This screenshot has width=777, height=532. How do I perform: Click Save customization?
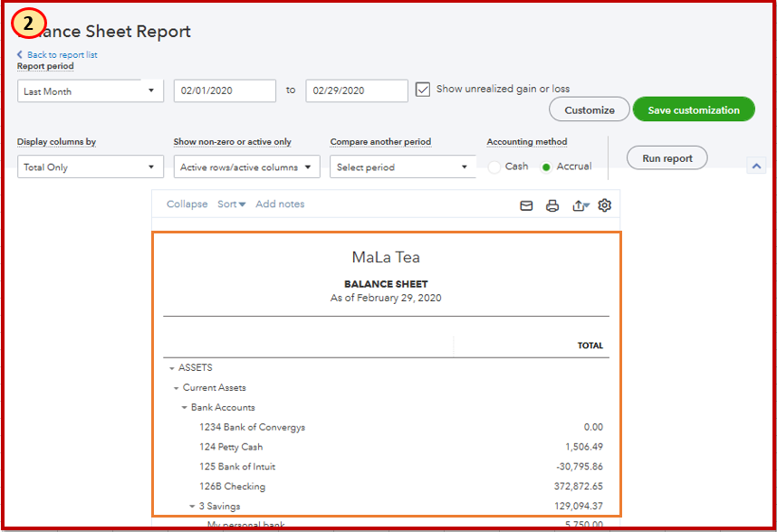694,109
